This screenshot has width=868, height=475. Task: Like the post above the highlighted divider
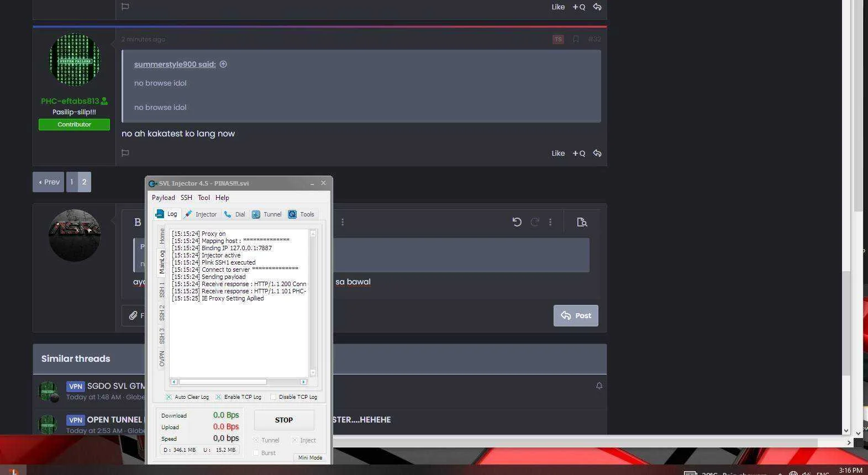click(558, 7)
